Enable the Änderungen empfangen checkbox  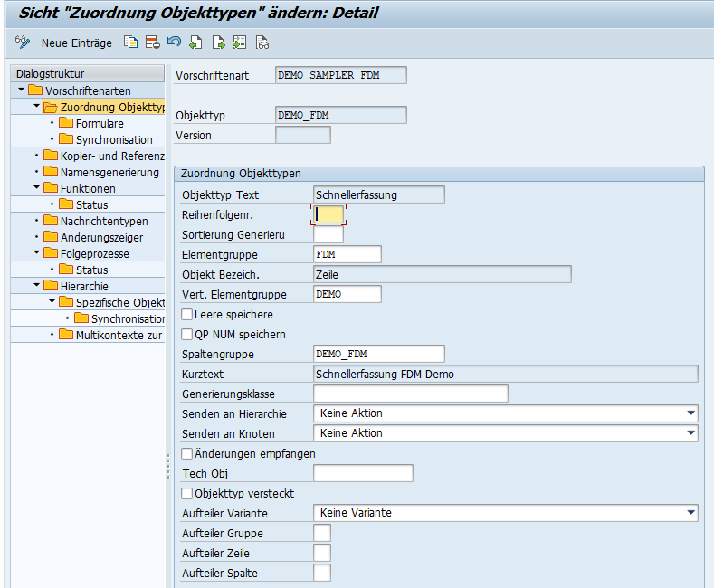pyautogui.click(x=187, y=454)
